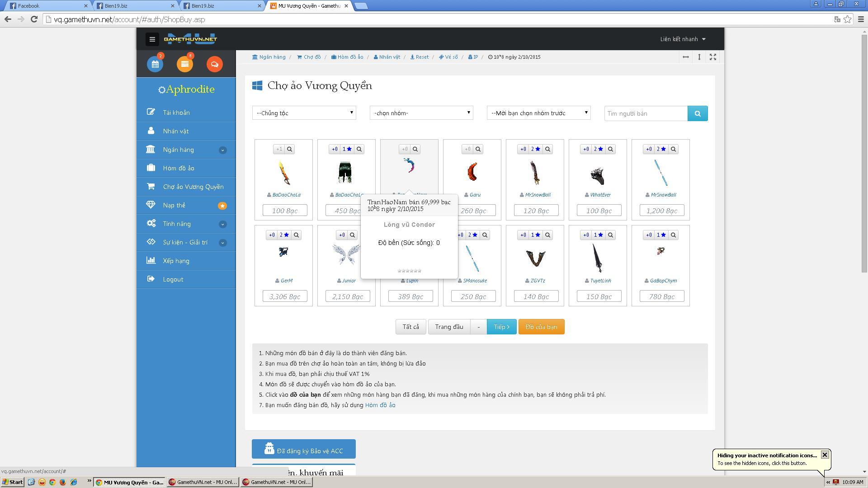Expand the Tính năng sidebar submenu

click(222, 224)
